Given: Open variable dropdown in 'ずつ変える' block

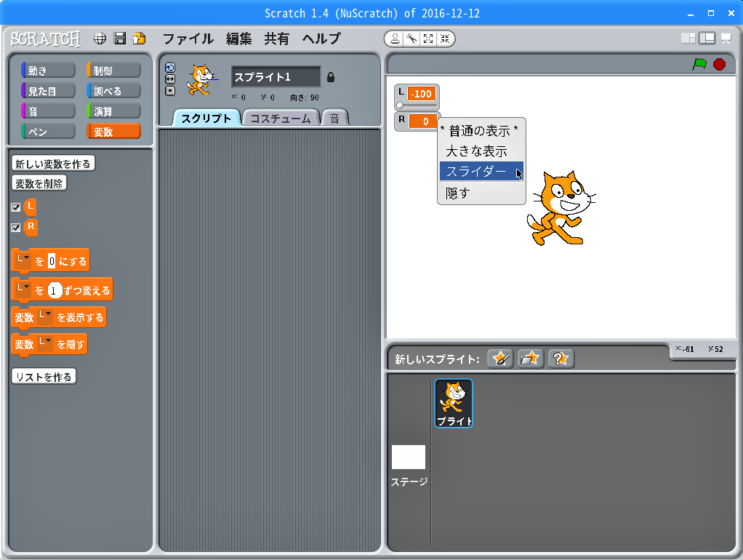Looking at the screenshot, I should coord(23,289).
